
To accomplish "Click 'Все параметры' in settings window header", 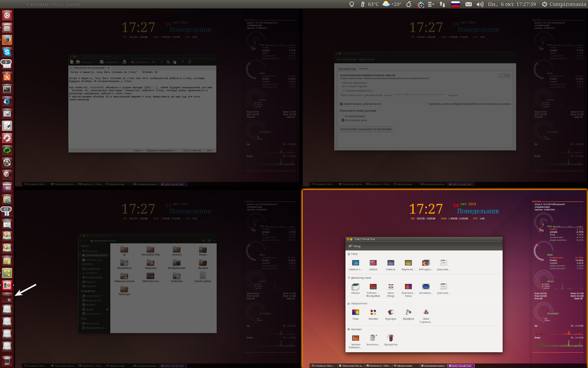I will [x=346, y=60].
